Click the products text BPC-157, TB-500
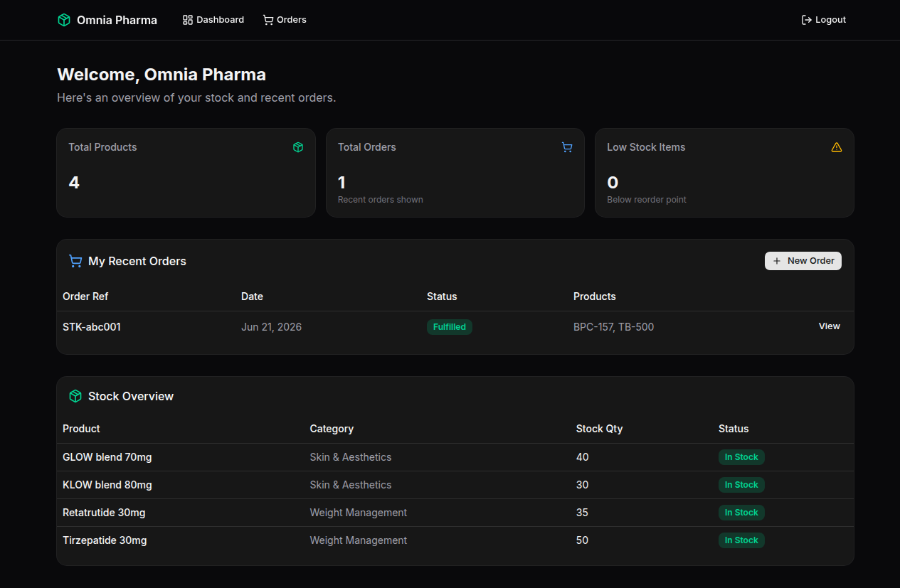Viewport: 900px width, 588px height. (614, 327)
